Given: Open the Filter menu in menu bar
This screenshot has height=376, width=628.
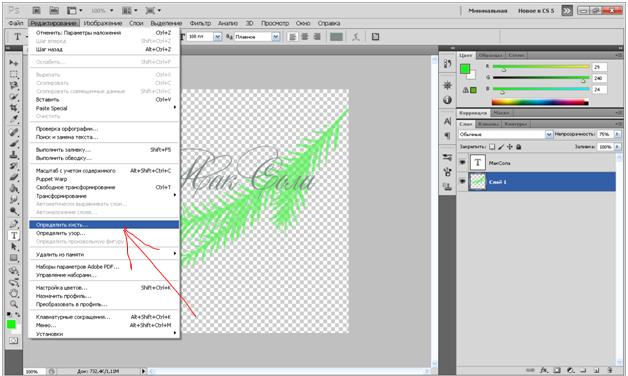Looking at the screenshot, I should click(x=200, y=23).
